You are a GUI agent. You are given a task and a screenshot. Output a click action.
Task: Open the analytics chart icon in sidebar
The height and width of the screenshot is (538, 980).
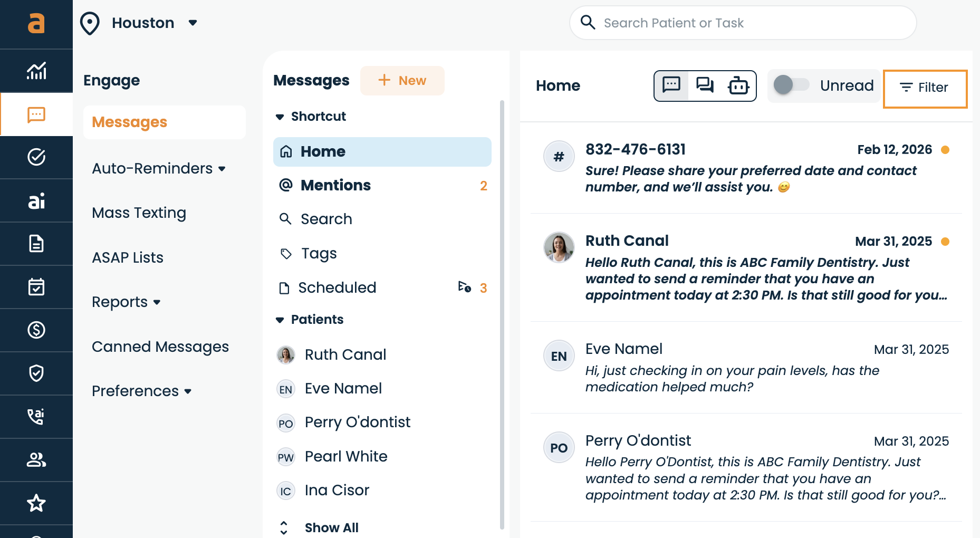36,71
